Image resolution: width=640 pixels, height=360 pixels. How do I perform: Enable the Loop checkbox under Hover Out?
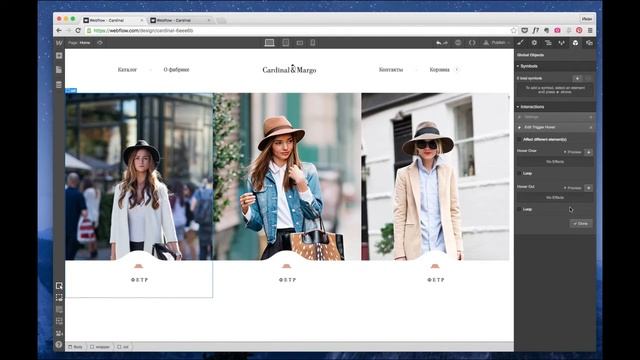[520, 209]
